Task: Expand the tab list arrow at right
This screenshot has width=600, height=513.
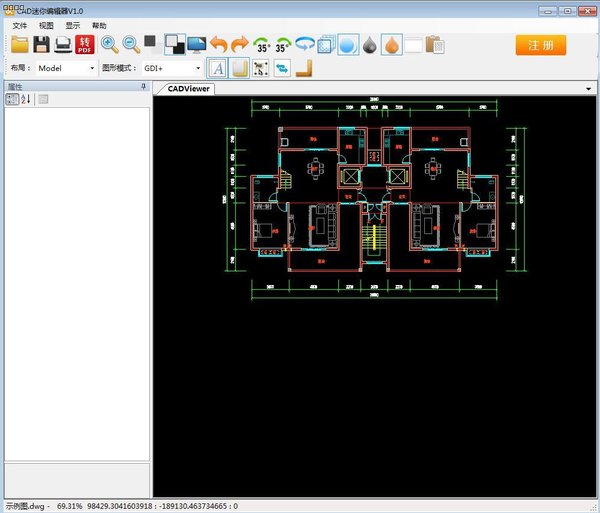Action: point(589,88)
